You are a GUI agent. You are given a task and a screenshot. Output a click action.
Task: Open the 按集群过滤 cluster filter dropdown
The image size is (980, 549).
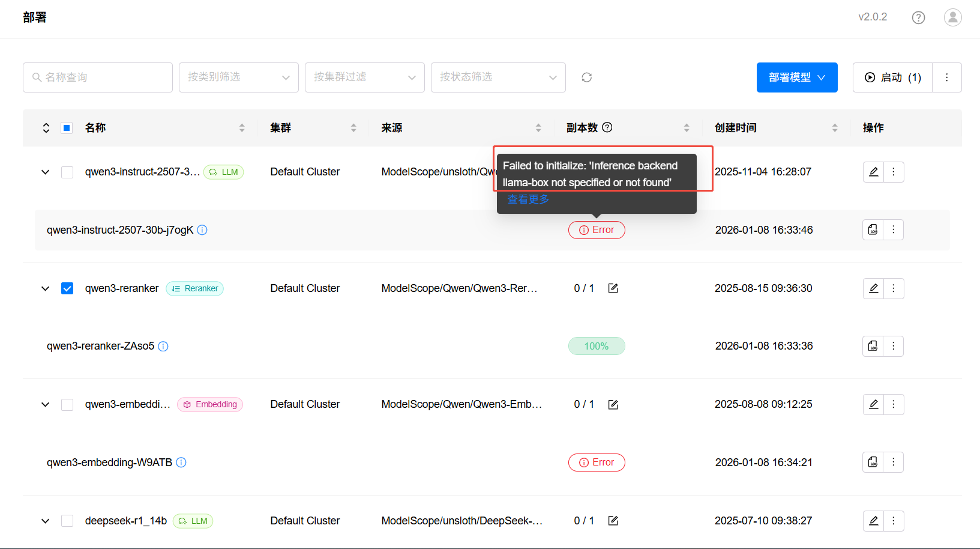click(365, 77)
